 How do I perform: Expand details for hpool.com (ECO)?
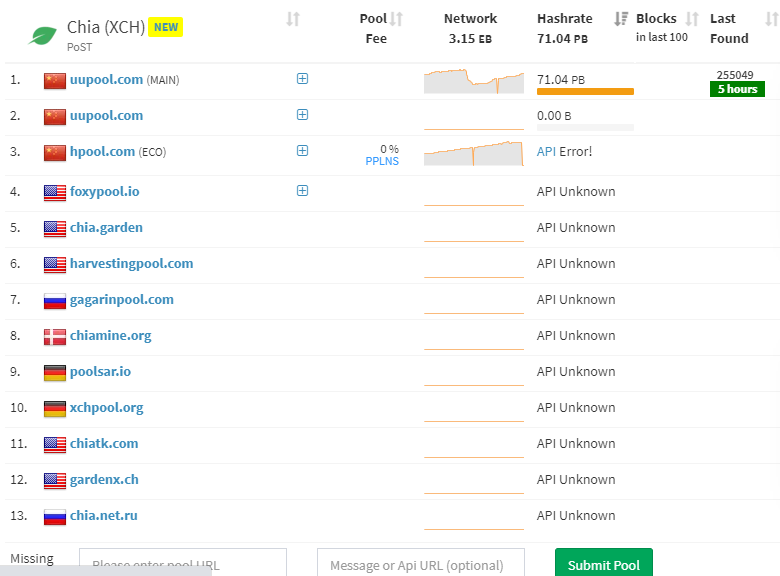click(x=302, y=150)
